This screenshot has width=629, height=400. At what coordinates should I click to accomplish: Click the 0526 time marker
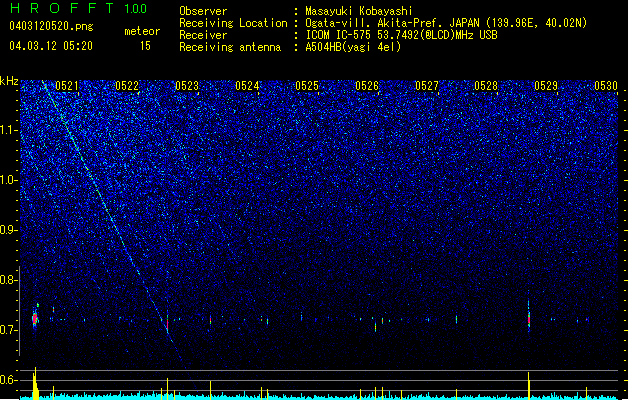point(367,86)
